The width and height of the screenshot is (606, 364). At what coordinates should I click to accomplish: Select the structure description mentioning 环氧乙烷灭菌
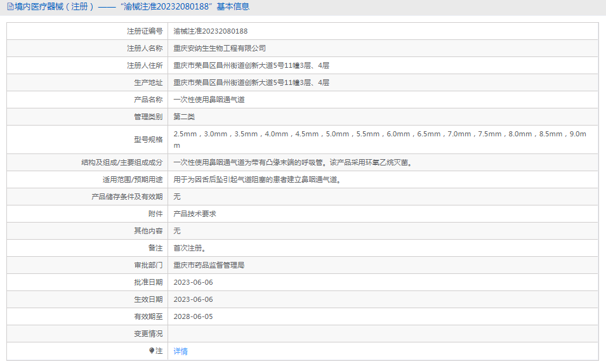pyautogui.click(x=294, y=163)
